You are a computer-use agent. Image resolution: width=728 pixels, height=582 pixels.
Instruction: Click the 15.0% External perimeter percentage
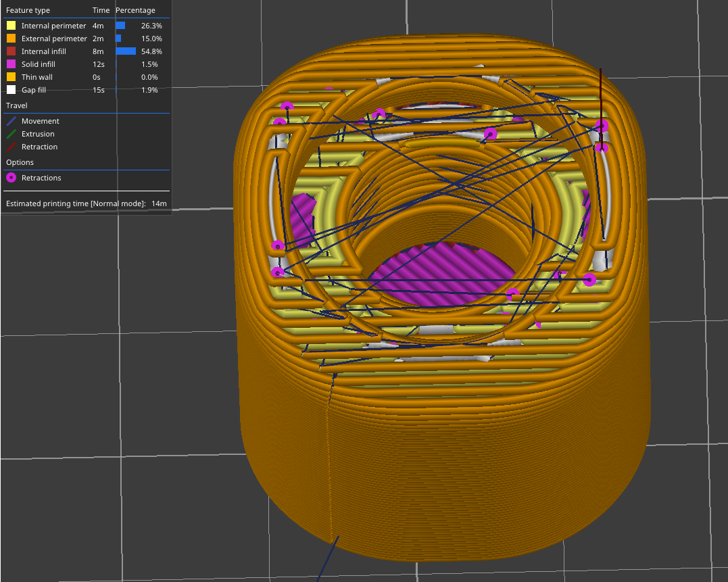coord(151,39)
